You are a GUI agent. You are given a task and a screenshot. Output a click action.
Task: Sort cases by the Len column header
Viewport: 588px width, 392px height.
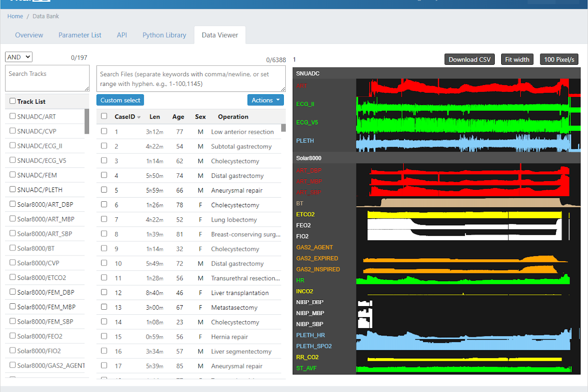pyautogui.click(x=155, y=117)
